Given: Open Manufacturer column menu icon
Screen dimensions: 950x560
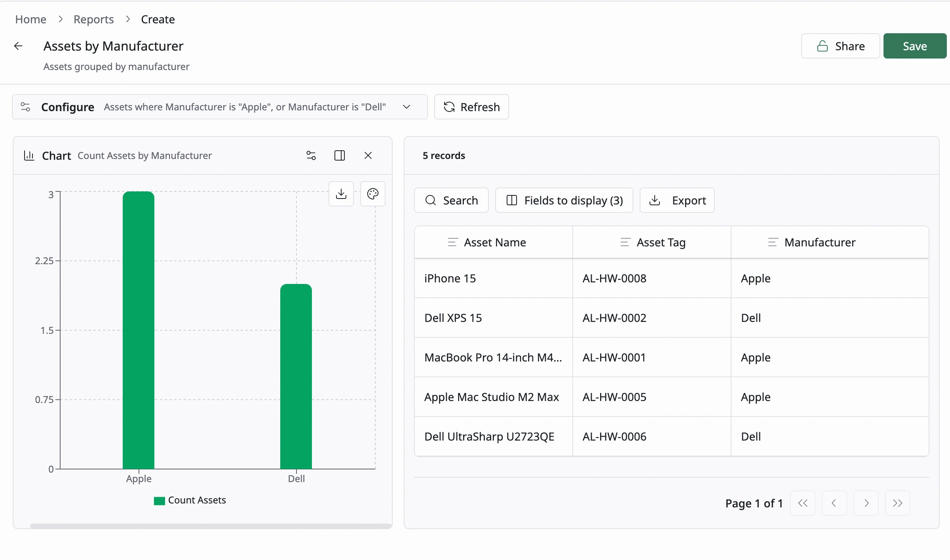Looking at the screenshot, I should tap(773, 242).
